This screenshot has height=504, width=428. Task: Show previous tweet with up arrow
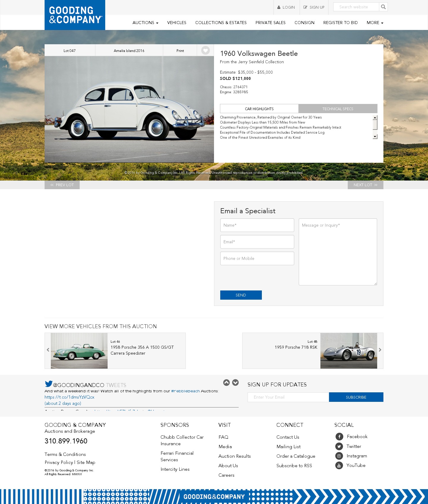click(x=226, y=383)
